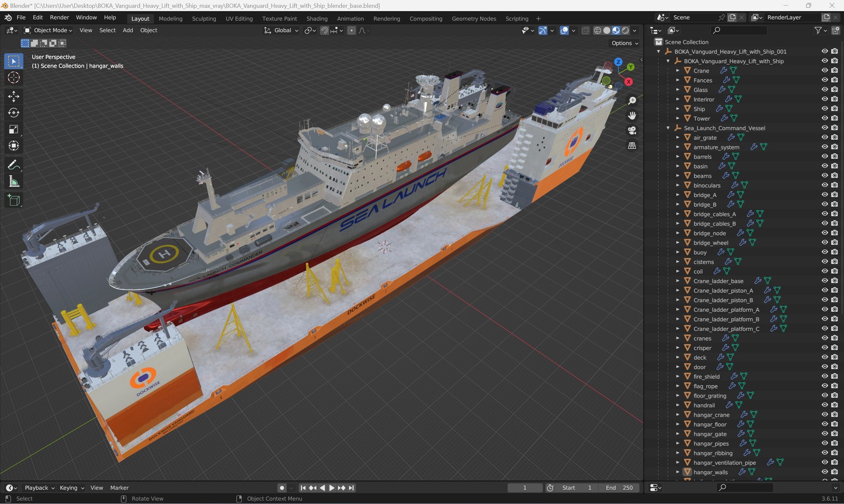The image size is (844, 504).
Task: Disable rendering for Tower object
Action: (835, 118)
